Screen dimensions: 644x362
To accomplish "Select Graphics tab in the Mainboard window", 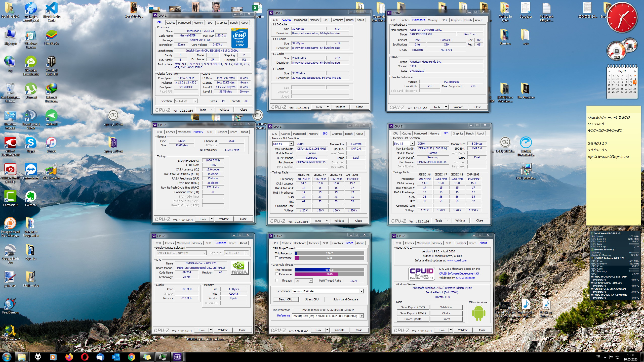I will tap(456, 20).
